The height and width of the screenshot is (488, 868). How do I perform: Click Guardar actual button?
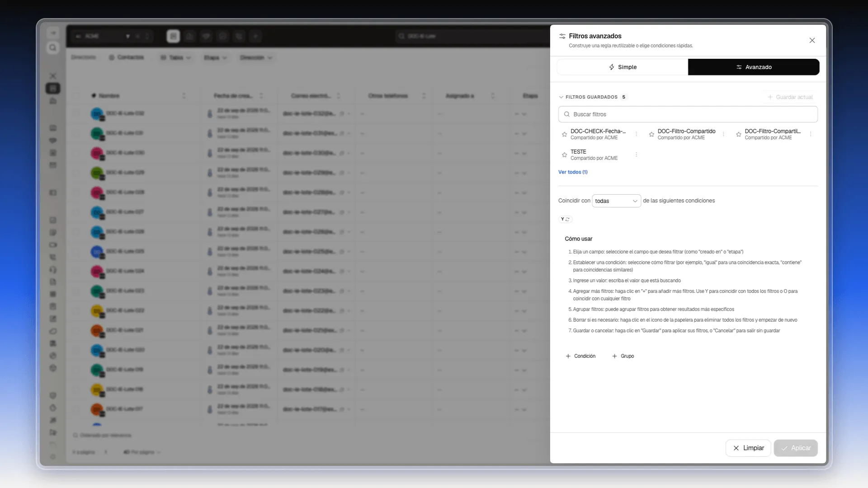(x=790, y=97)
